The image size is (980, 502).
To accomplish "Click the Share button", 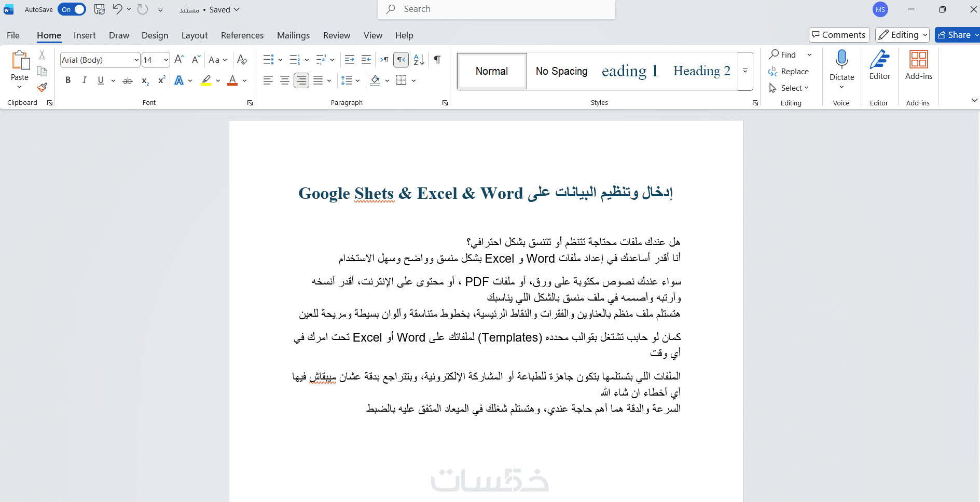I will point(955,35).
